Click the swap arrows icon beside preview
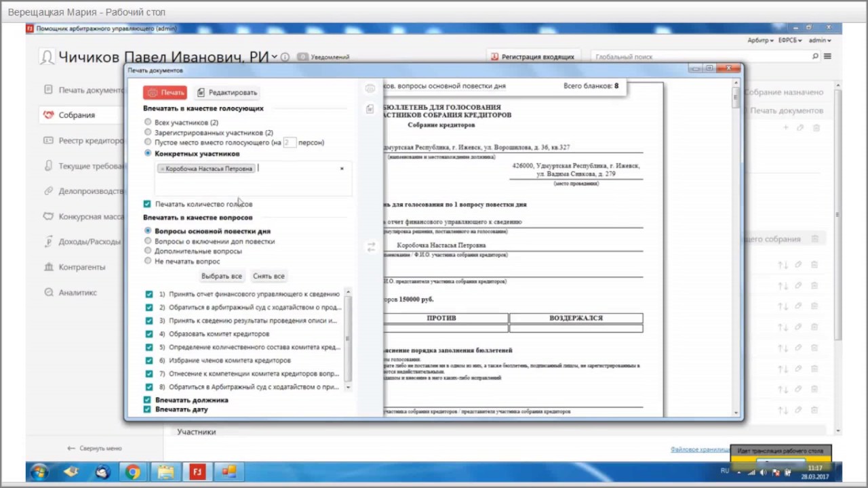 pyautogui.click(x=371, y=247)
